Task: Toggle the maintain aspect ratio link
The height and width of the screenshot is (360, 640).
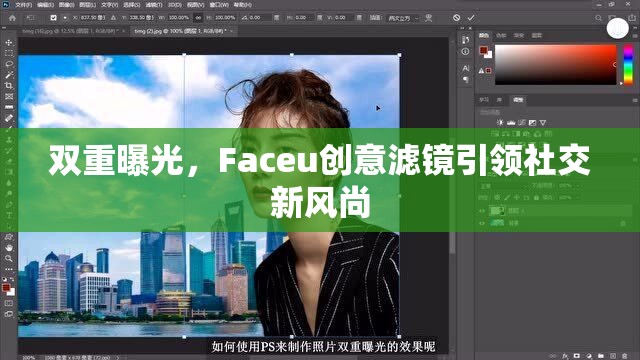Action: point(198,18)
